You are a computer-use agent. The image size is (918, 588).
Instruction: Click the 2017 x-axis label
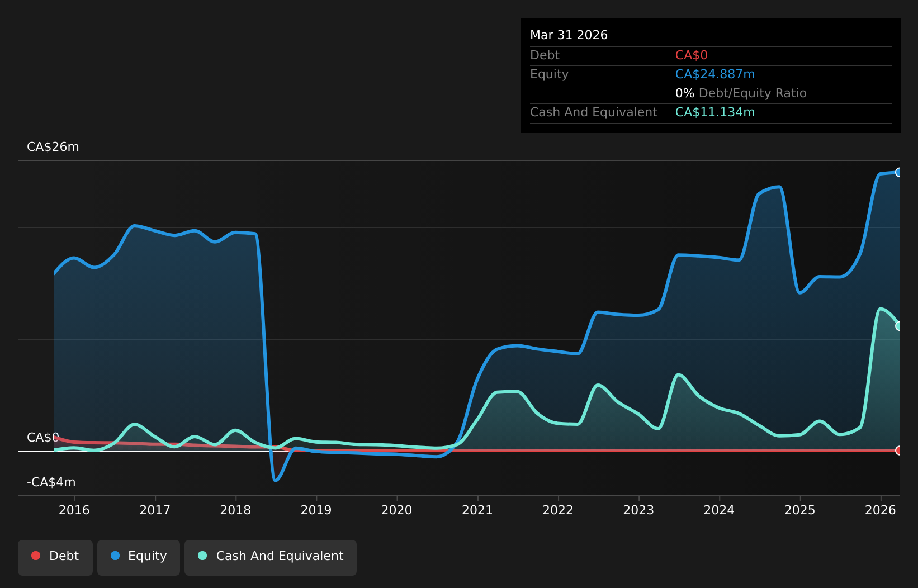tap(155, 510)
